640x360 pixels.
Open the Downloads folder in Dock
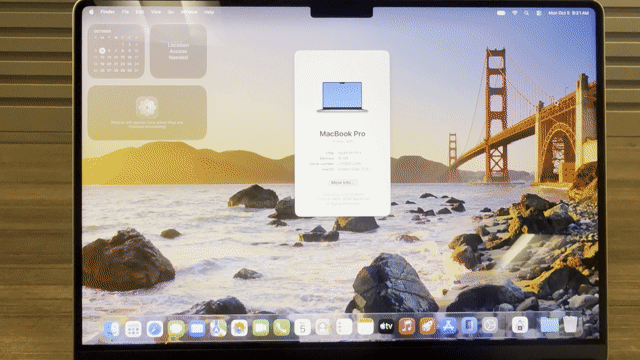pos(549,325)
